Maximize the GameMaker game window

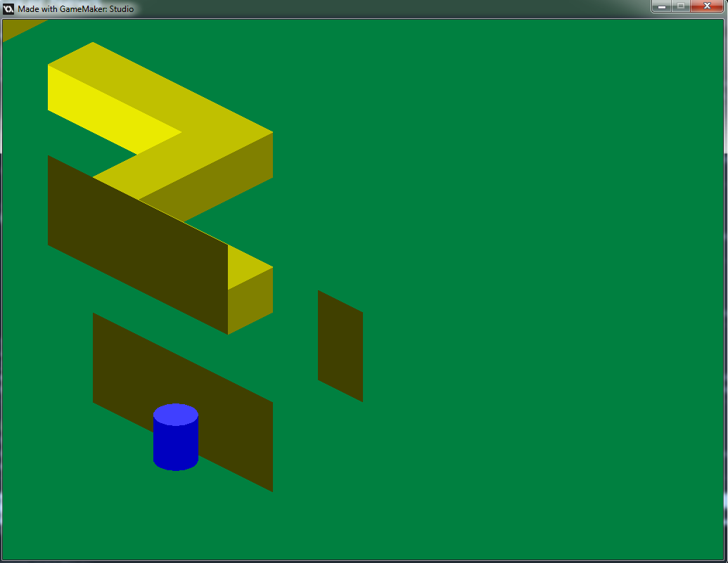681,6
